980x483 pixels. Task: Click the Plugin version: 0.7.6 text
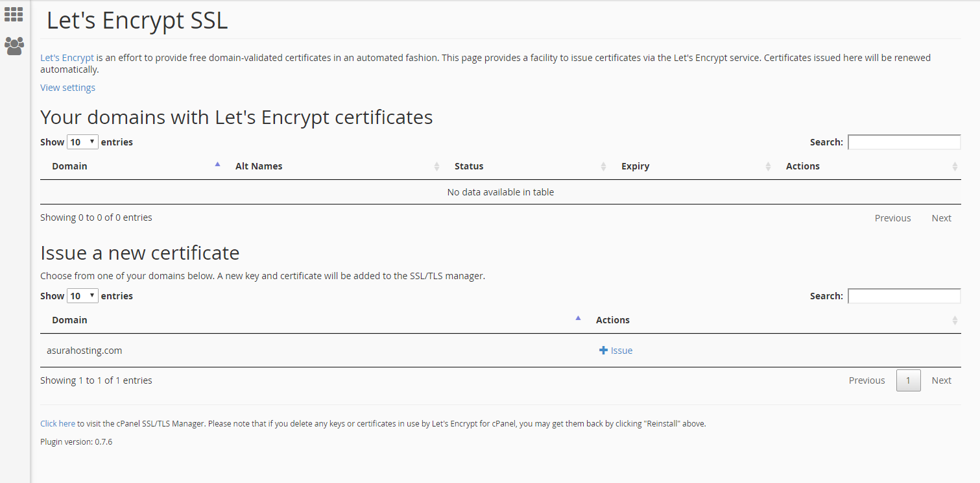(76, 442)
